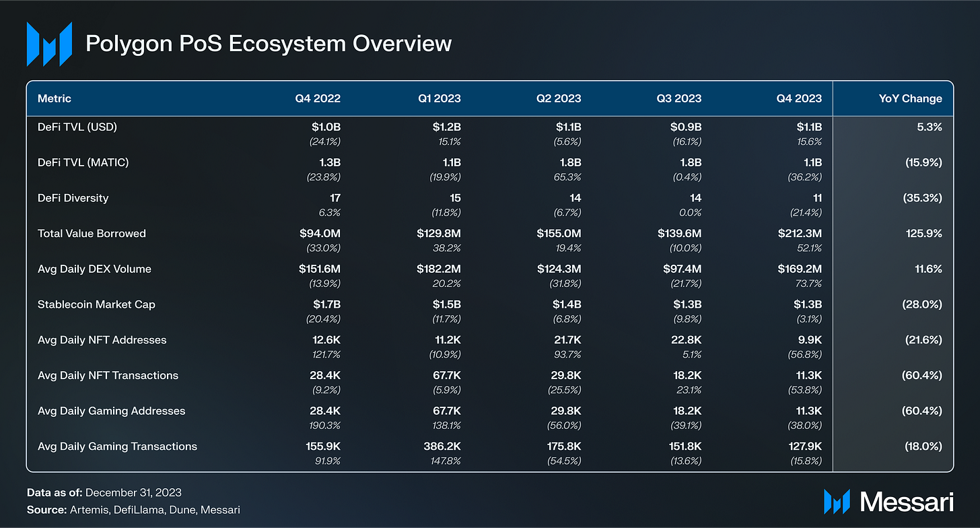
Task: Select the 'Avg Daily Gaming Transactions' row label
Action: coord(118,446)
